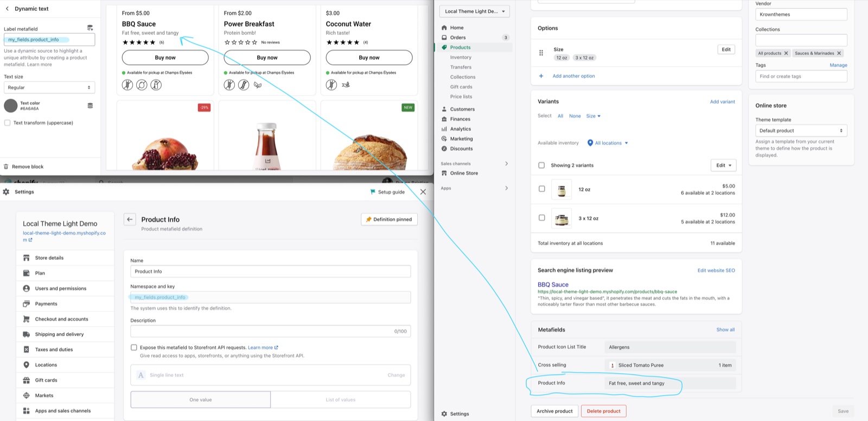Click the 3 x 12 oz variant thumbnail
The image size is (868, 421).
[561, 218]
